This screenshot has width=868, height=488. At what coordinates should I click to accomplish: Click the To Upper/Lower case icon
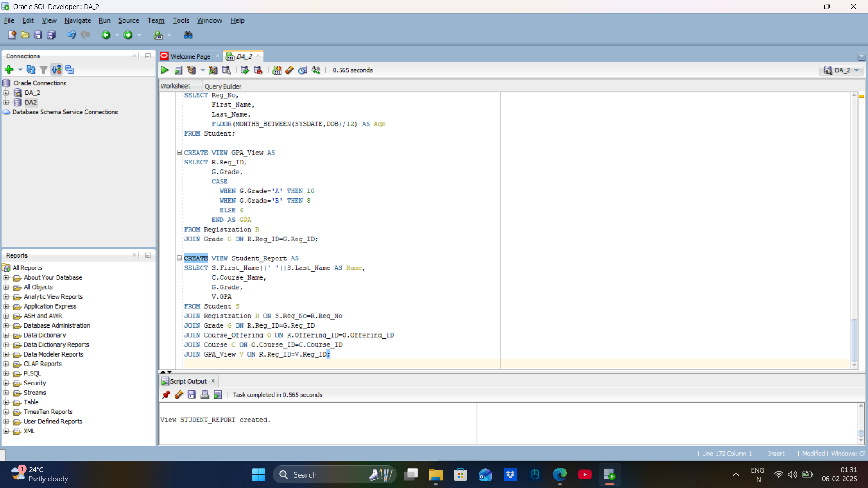[x=316, y=70]
